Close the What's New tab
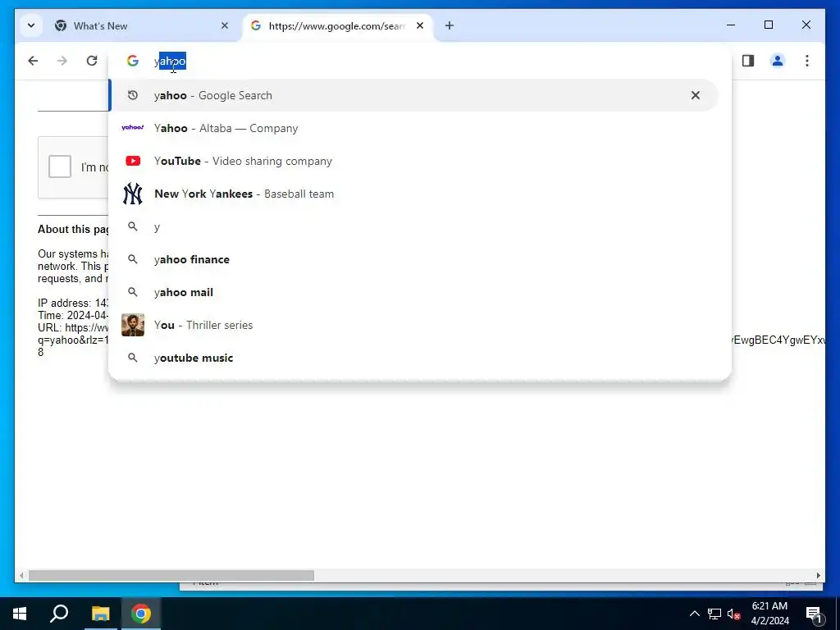The image size is (840, 630). [225, 25]
